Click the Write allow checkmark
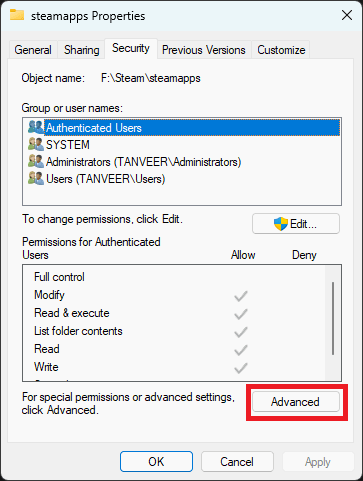This screenshot has height=481, width=363. click(x=241, y=368)
